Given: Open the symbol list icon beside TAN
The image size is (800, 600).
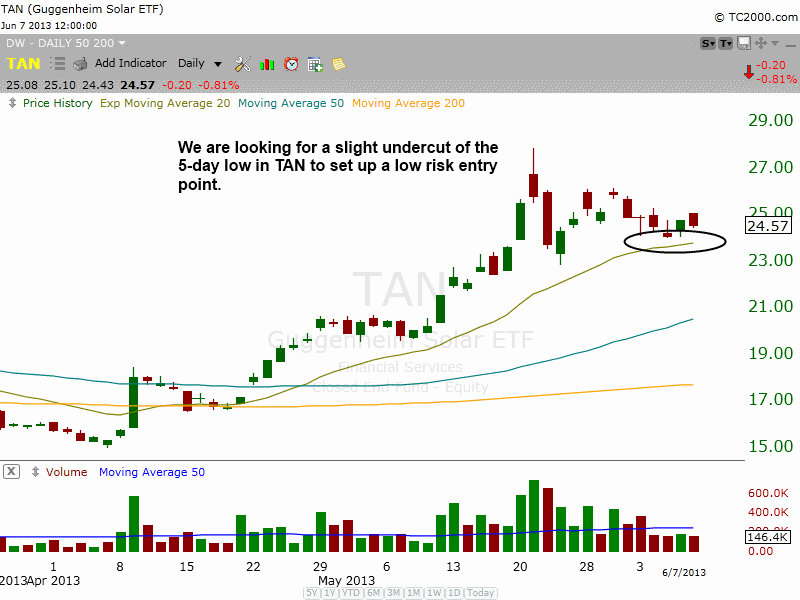Looking at the screenshot, I should (58, 63).
